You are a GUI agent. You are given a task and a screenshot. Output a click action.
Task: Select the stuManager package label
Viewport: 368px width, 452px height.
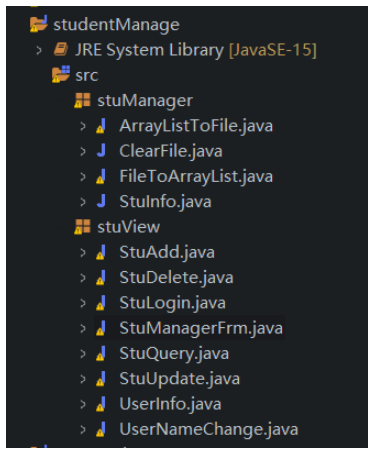[x=145, y=101]
